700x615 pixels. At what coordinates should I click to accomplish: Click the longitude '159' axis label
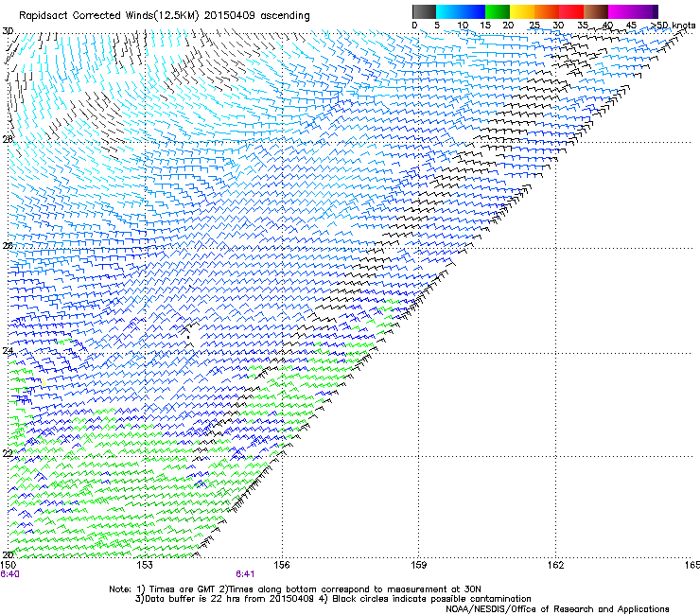(x=418, y=566)
